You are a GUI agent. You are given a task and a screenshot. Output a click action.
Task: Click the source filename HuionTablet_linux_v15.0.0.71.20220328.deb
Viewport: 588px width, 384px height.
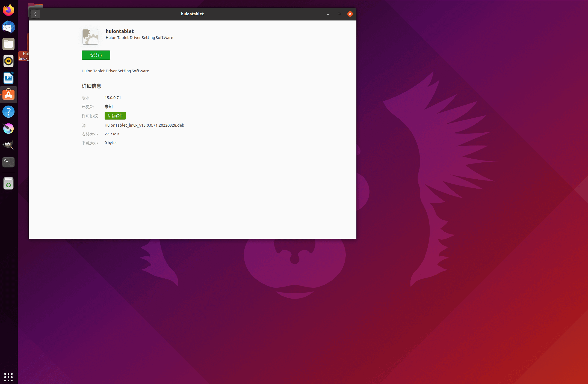144,125
